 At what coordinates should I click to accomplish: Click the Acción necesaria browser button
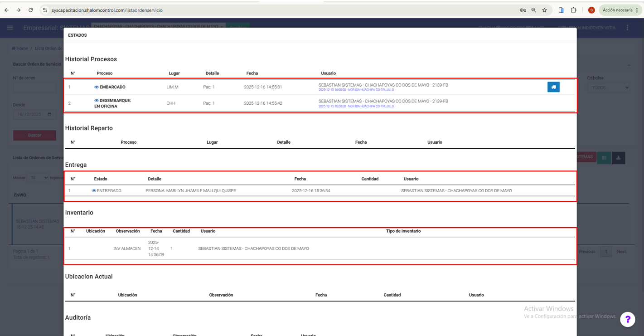(x=617, y=10)
